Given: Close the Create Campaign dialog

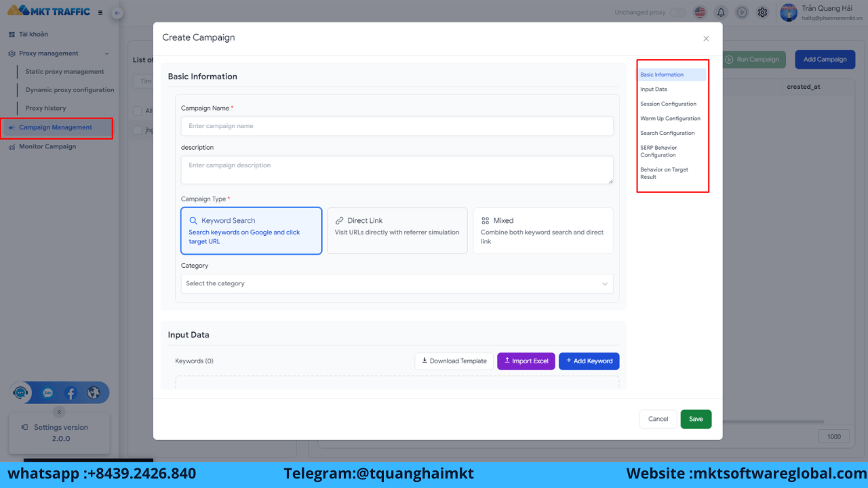Looking at the screenshot, I should point(706,39).
